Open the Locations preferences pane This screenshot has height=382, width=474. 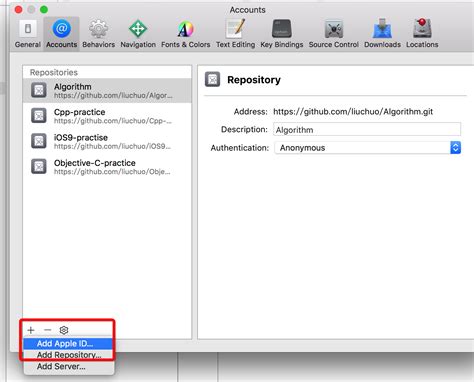click(422, 33)
